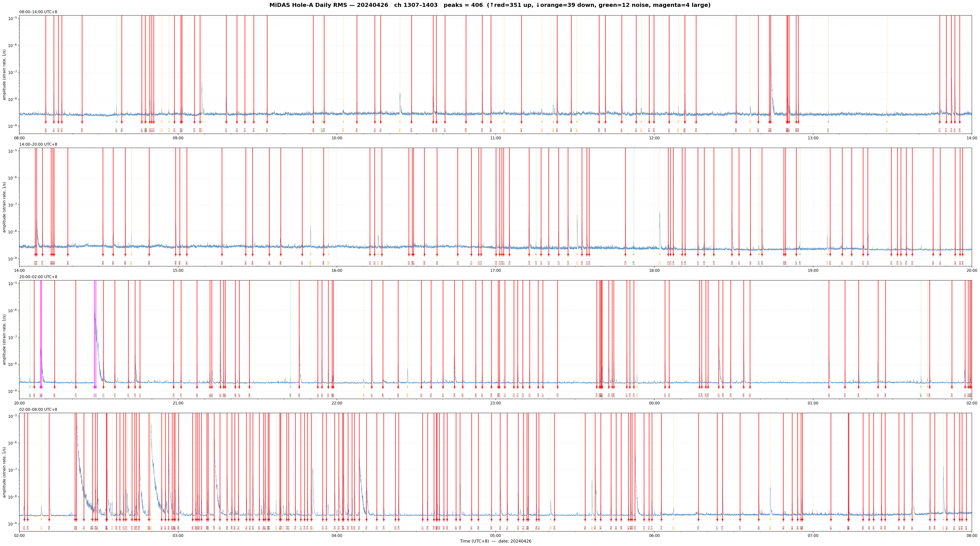Click the 06:00 x-axis tick label

[x=654, y=536]
